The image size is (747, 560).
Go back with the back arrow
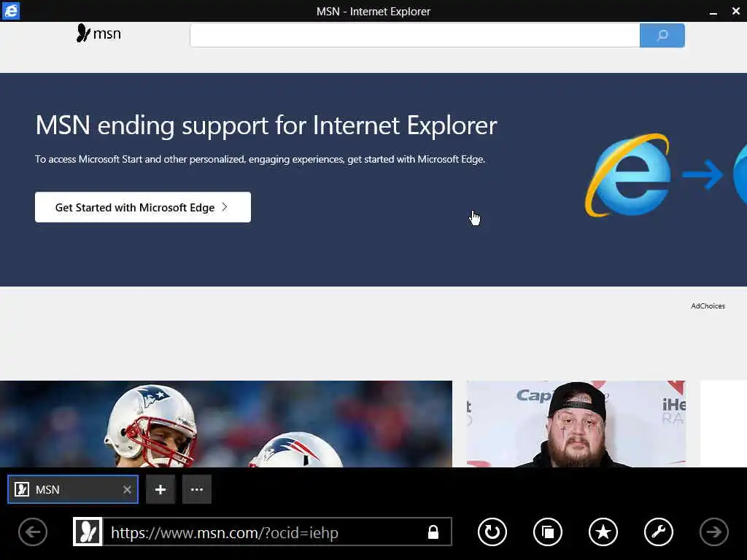click(33, 532)
